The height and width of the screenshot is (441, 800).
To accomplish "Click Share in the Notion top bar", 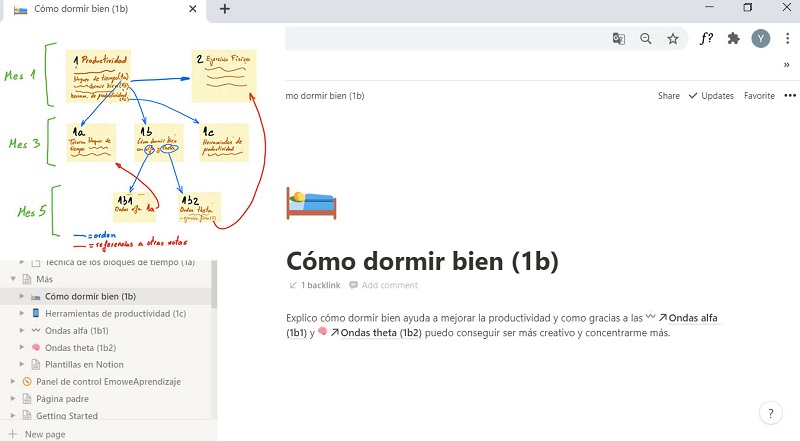I will [668, 95].
